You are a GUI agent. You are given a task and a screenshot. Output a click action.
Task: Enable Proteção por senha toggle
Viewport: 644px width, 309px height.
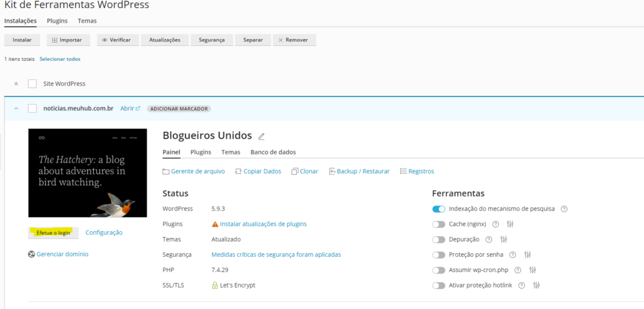(x=438, y=255)
